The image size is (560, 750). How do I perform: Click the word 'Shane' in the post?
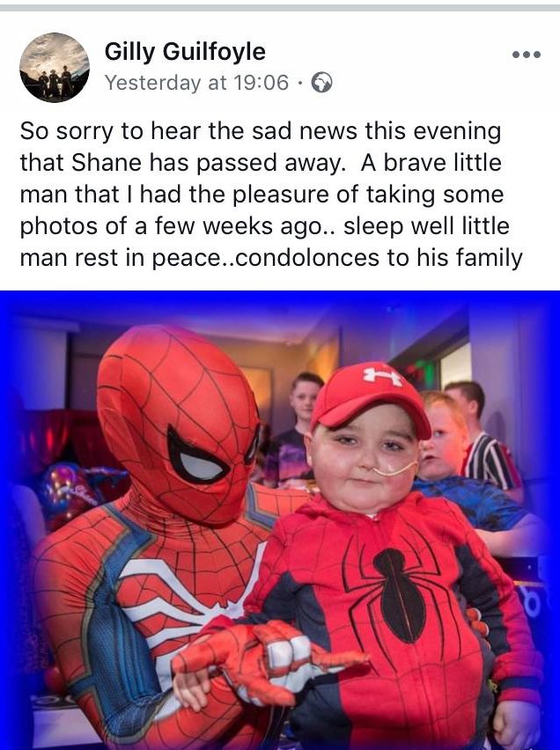pyautogui.click(x=107, y=163)
